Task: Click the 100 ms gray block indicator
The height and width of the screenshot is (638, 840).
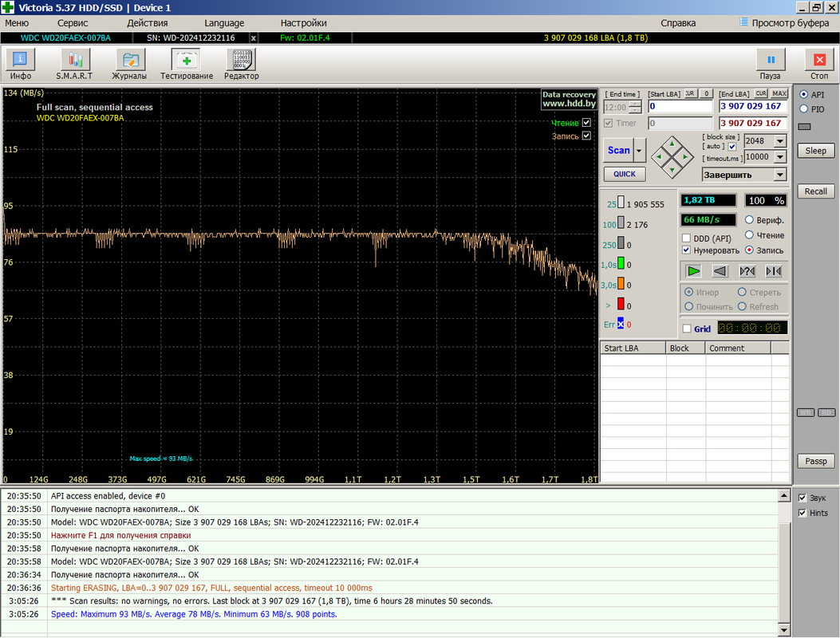Action: (621, 223)
